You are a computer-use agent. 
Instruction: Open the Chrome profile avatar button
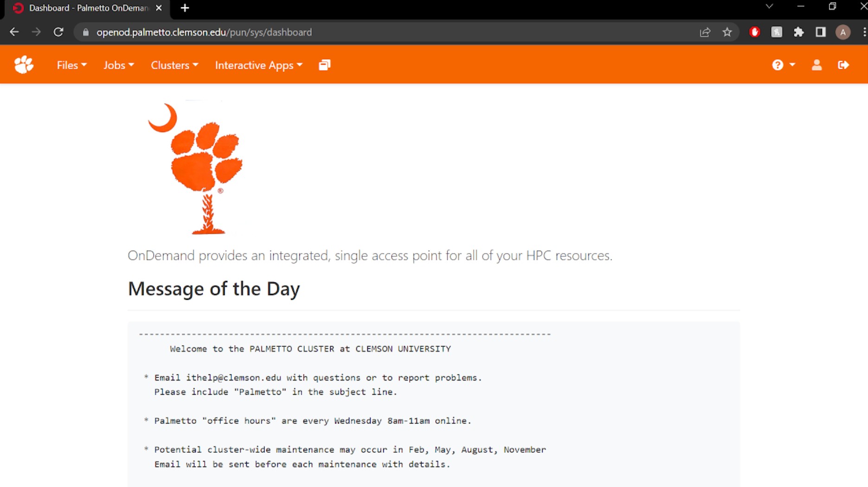point(842,32)
